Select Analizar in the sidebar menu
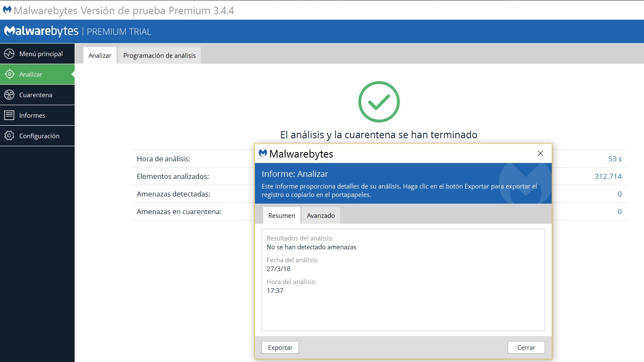Viewport: 644px width, 362px height. click(37, 74)
